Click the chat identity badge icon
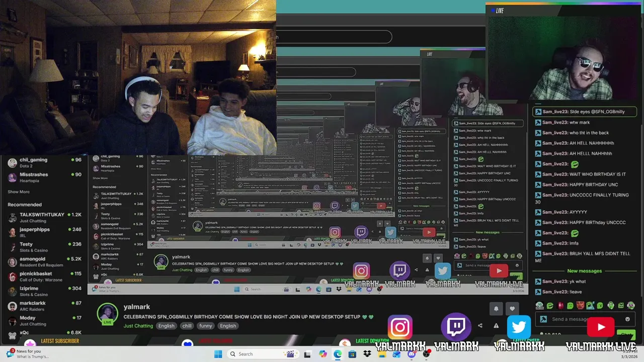 pos(543,319)
